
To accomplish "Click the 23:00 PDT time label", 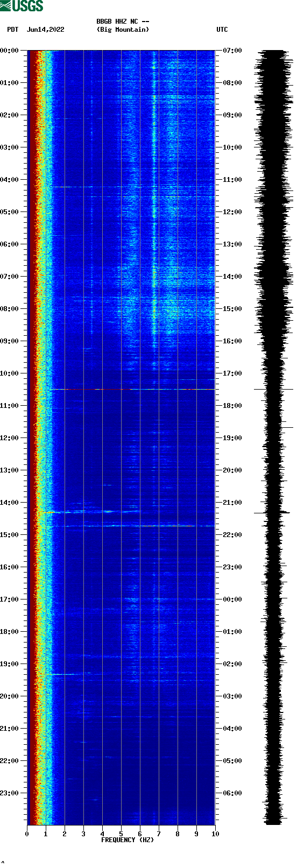I will click(x=10, y=793).
